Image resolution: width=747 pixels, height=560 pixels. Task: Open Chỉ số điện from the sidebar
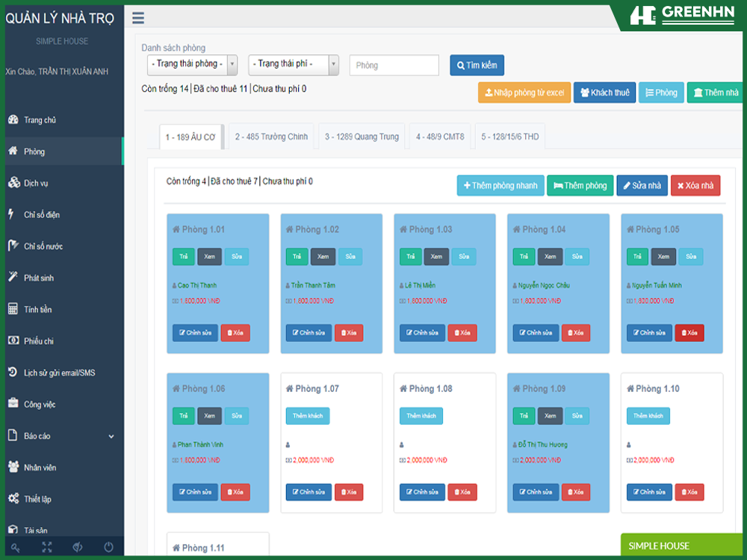[42, 215]
